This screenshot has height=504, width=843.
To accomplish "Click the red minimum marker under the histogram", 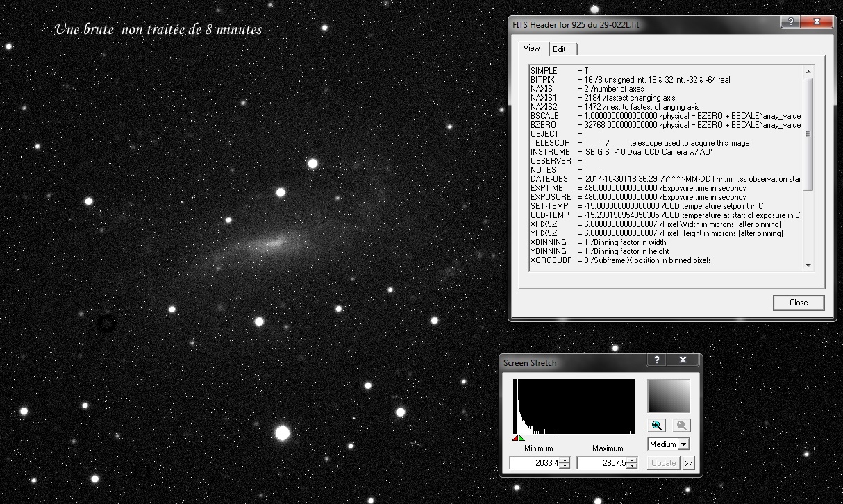I will (516, 437).
